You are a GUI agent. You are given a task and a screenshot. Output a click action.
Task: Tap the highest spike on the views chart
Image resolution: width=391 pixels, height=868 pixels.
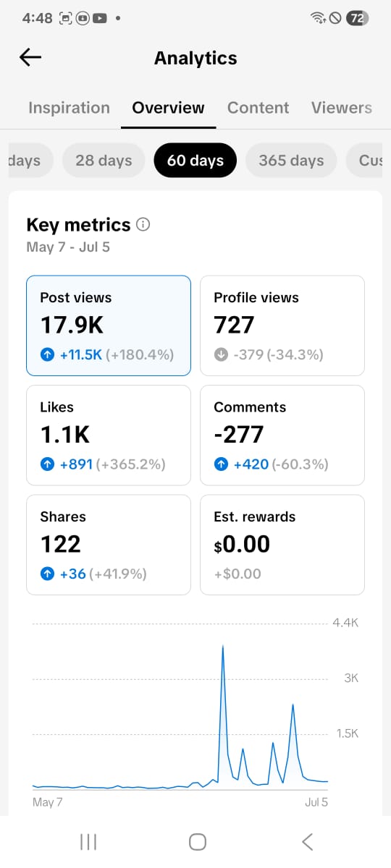pyautogui.click(x=222, y=645)
